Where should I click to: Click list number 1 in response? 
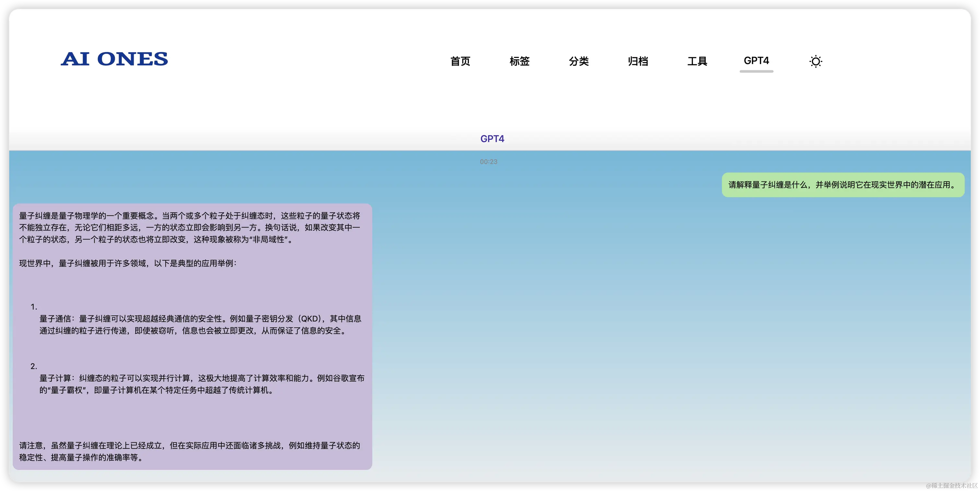(x=34, y=307)
